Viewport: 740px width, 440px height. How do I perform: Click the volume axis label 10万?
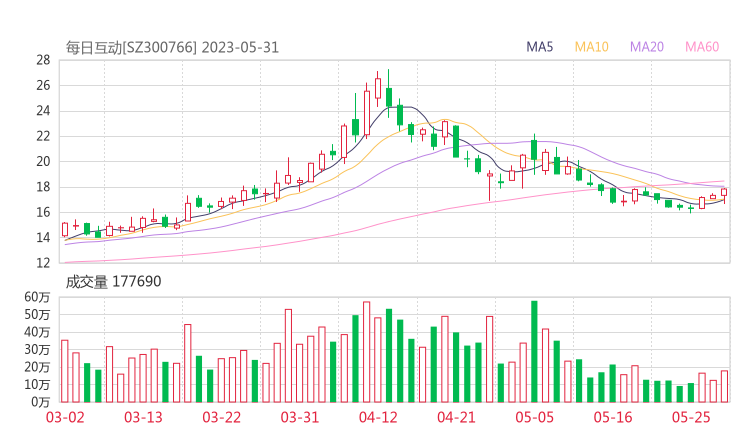coord(37,384)
